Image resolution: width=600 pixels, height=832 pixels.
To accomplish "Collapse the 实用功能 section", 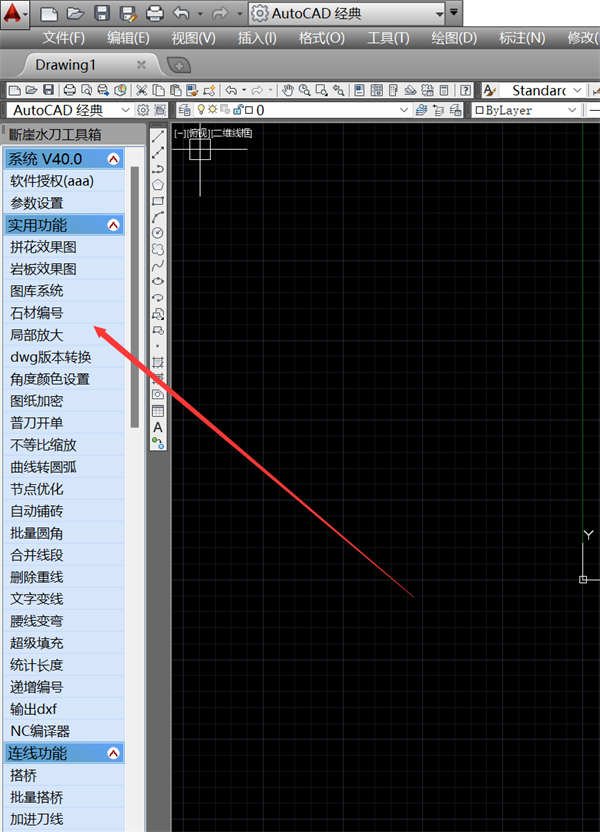I will coord(114,226).
